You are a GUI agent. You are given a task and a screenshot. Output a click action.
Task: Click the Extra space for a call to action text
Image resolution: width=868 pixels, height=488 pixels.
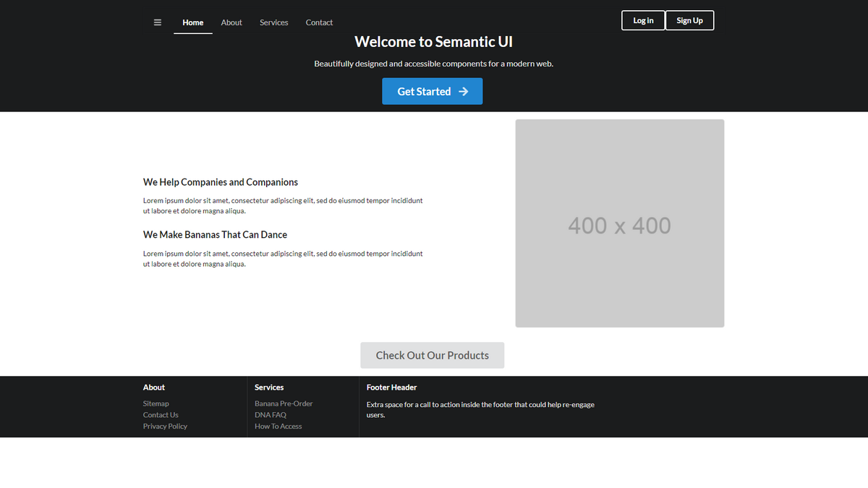[480, 410]
